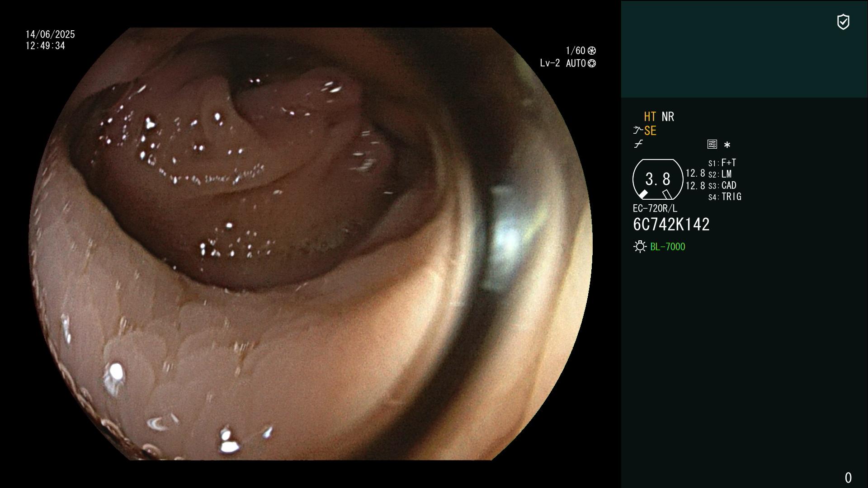Click the structure emphasis curve icon beside SE

click(x=637, y=131)
